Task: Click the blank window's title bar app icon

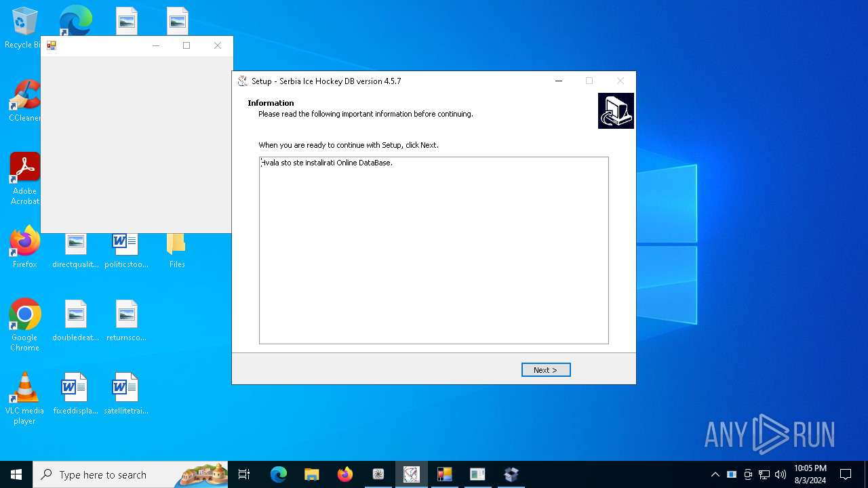Action: (52, 45)
